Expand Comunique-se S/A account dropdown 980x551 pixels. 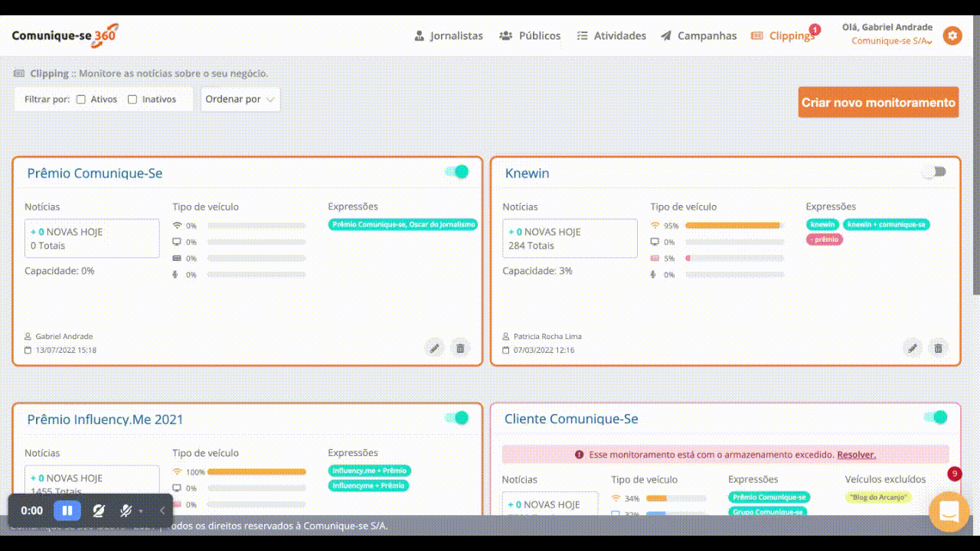pos(891,41)
